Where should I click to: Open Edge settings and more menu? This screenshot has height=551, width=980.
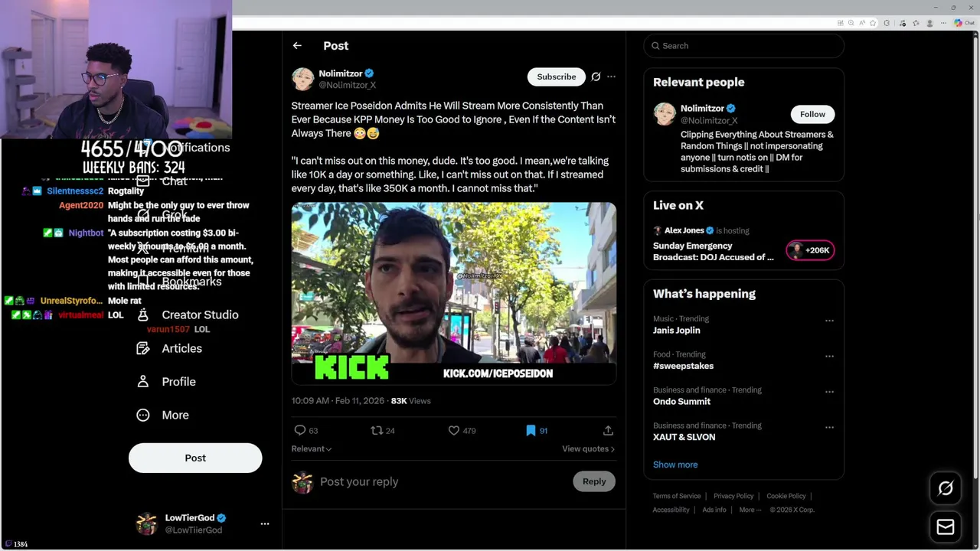pos(943,23)
